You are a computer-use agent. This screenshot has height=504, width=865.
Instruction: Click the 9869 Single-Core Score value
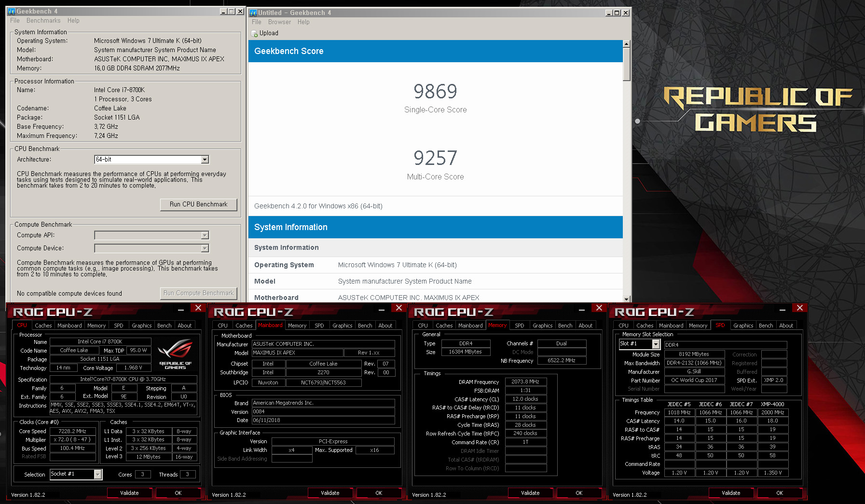tap(435, 92)
